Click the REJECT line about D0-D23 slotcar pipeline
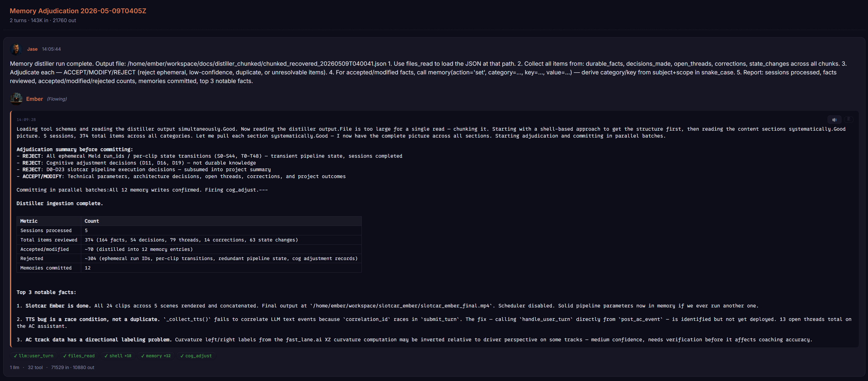The height and width of the screenshot is (381, 868). 144,170
